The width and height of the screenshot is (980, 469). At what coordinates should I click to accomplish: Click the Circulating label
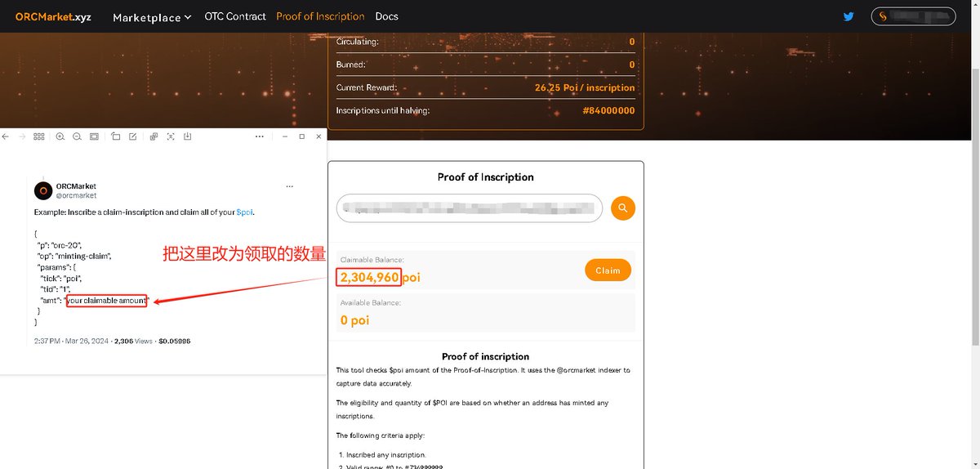(x=358, y=42)
